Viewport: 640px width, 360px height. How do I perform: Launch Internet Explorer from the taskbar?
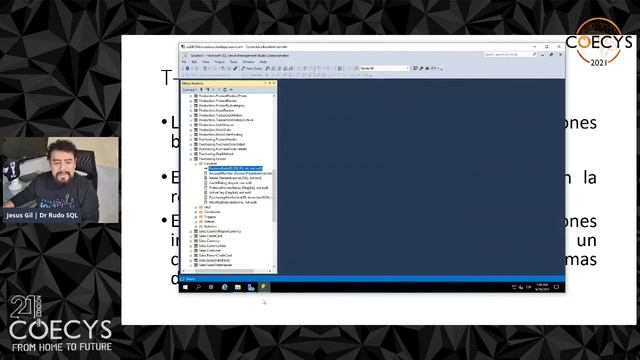click(224, 287)
